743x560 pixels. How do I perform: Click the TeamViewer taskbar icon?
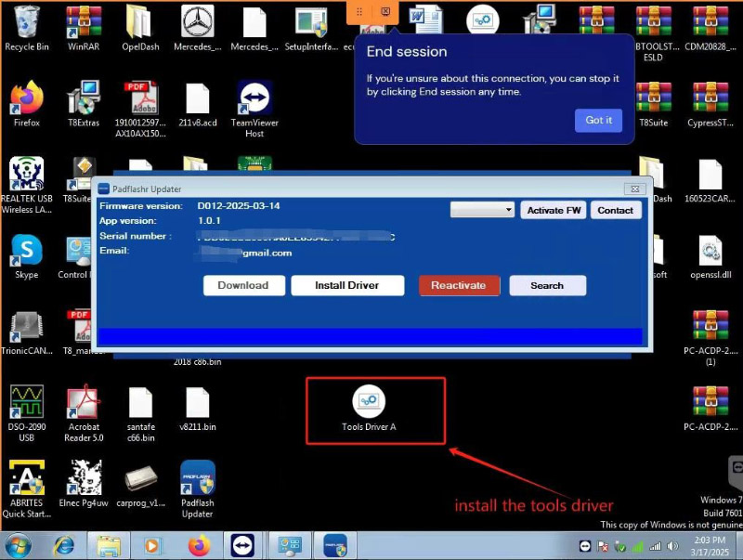243,545
